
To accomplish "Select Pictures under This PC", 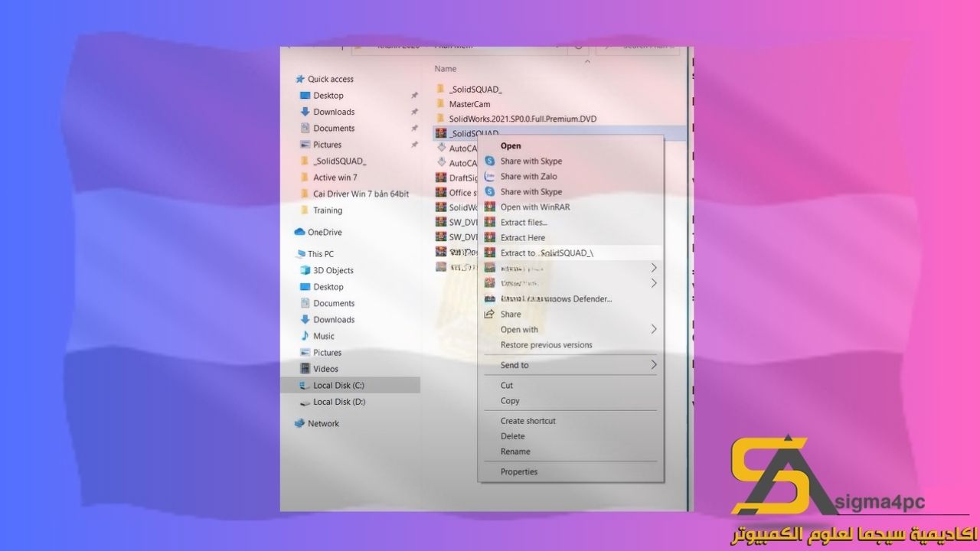I will click(328, 353).
